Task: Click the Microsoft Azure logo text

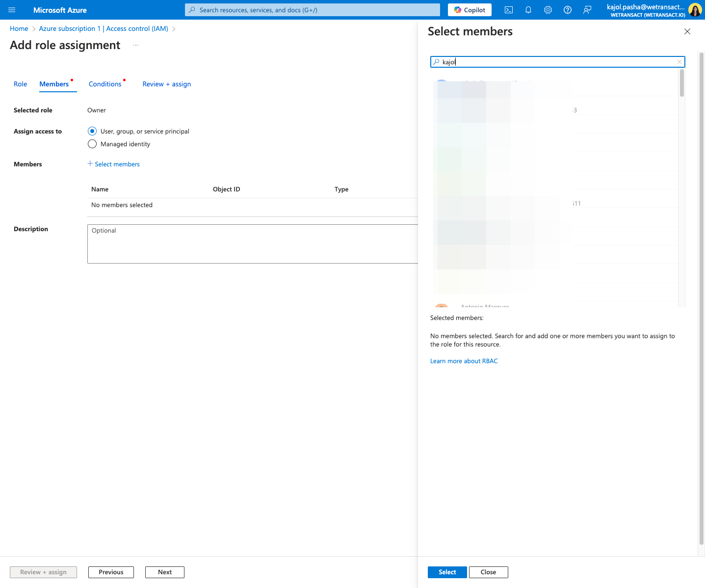Action: tap(60, 10)
